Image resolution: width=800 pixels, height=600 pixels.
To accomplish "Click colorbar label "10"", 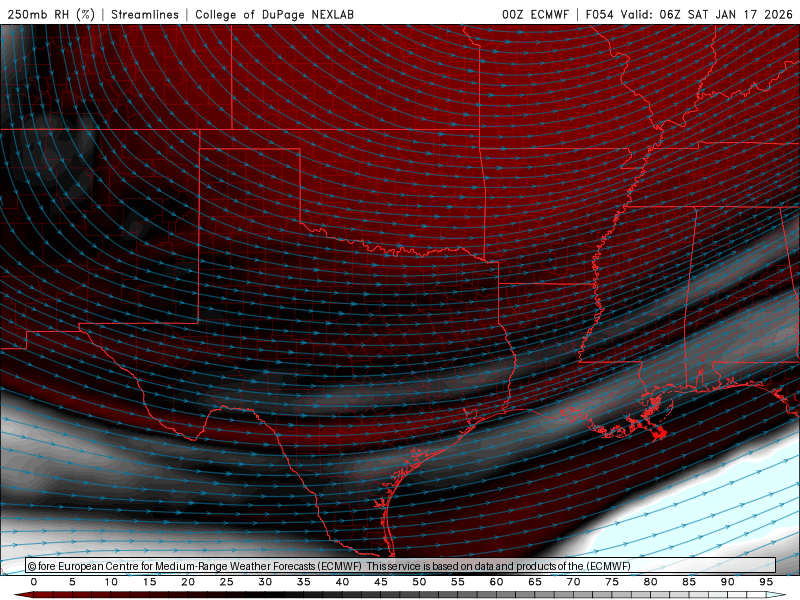I will tap(111, 582).
